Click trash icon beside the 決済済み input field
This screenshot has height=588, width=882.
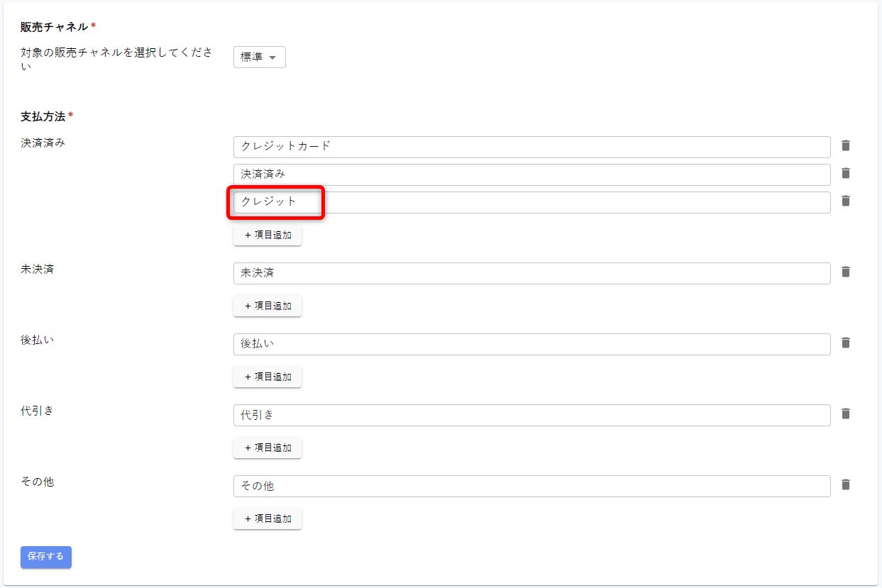[845, 173]
